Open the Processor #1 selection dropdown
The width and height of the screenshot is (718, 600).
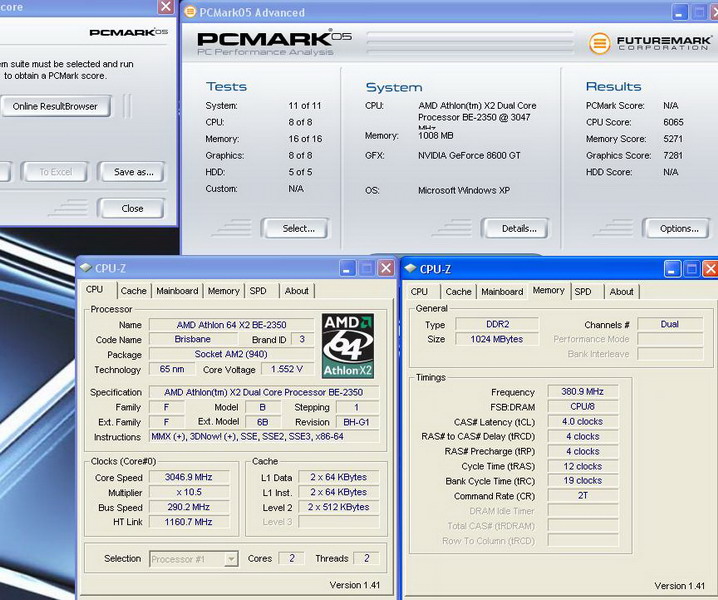[x=232, y=559]
